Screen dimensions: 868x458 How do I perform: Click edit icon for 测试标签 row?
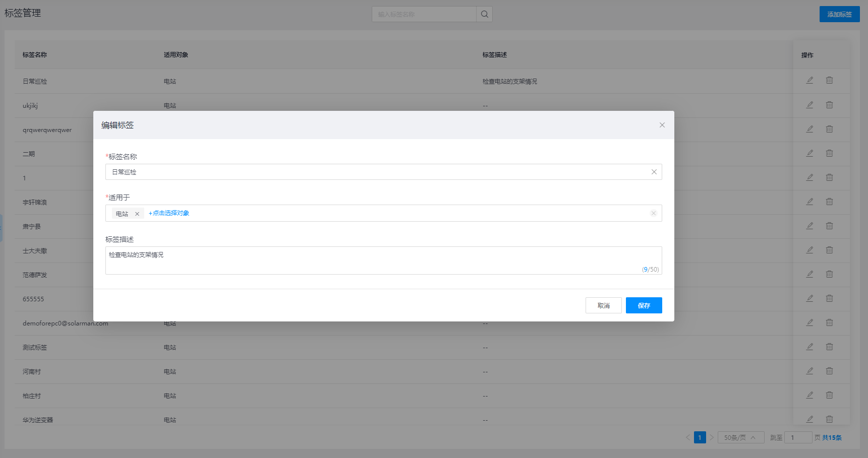click(809, 347)
